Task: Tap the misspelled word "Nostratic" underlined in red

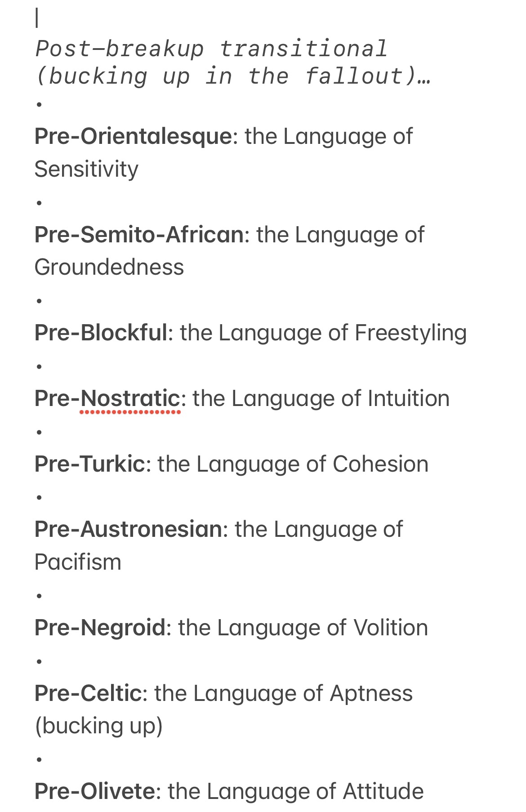Action: (130, 398)
